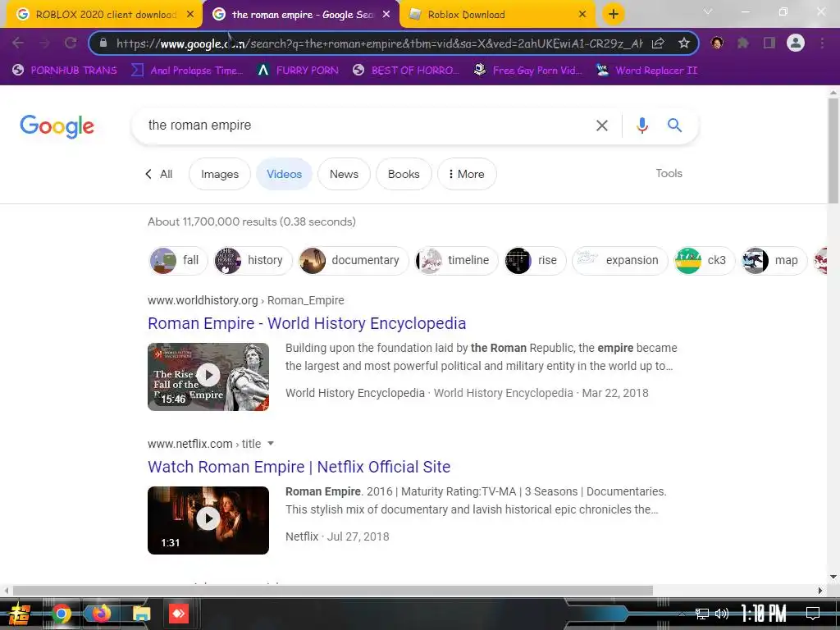Image resolution: width=840 pixels, height=630 pixels.
Task: Close the Roblox Download tab
Action: pos(582,15)
